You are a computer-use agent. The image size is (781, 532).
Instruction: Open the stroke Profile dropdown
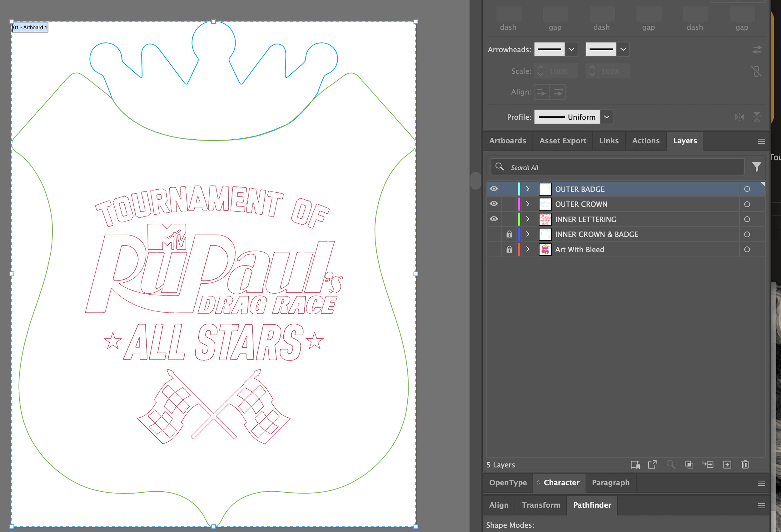point(607,117)
